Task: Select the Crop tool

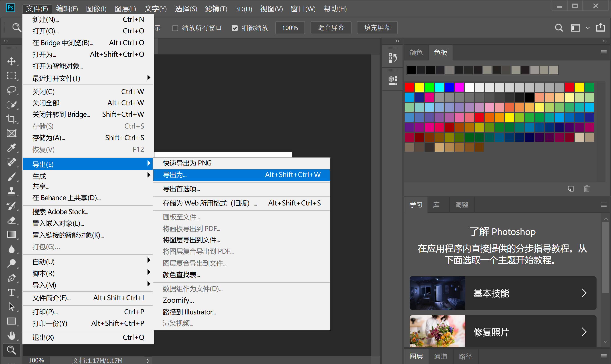Action: [12, 119]
